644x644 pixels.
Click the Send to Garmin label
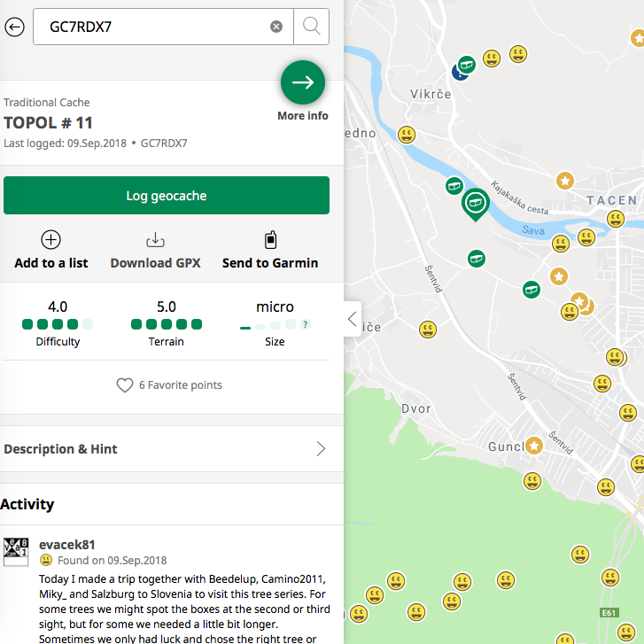coord(270,263)
